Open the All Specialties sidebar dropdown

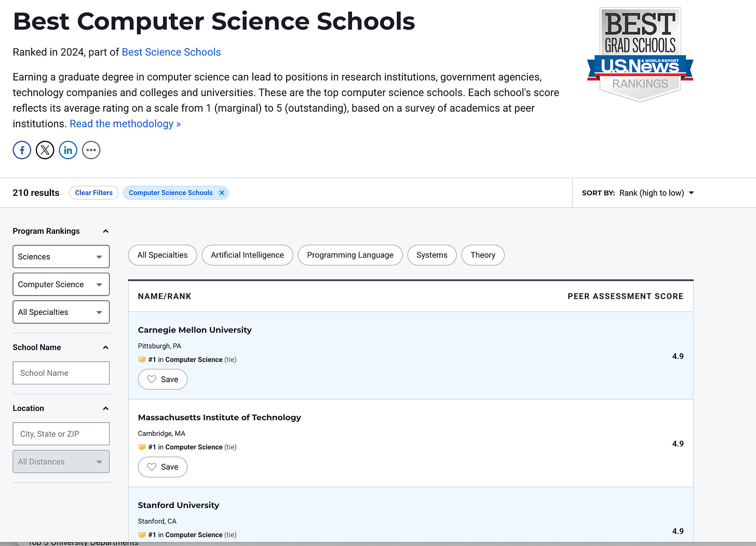(61, 312)
